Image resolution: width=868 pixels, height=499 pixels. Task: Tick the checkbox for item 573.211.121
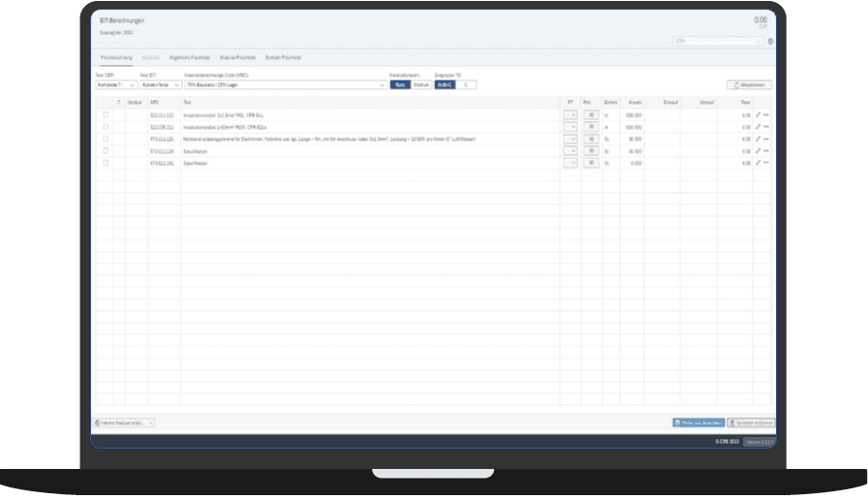click(x=106, y=139)
